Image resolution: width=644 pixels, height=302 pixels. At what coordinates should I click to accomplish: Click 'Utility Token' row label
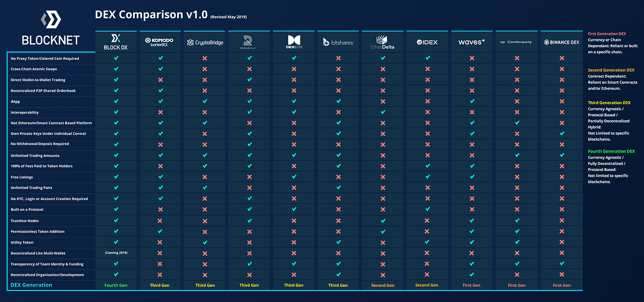[x=21, y=242]
